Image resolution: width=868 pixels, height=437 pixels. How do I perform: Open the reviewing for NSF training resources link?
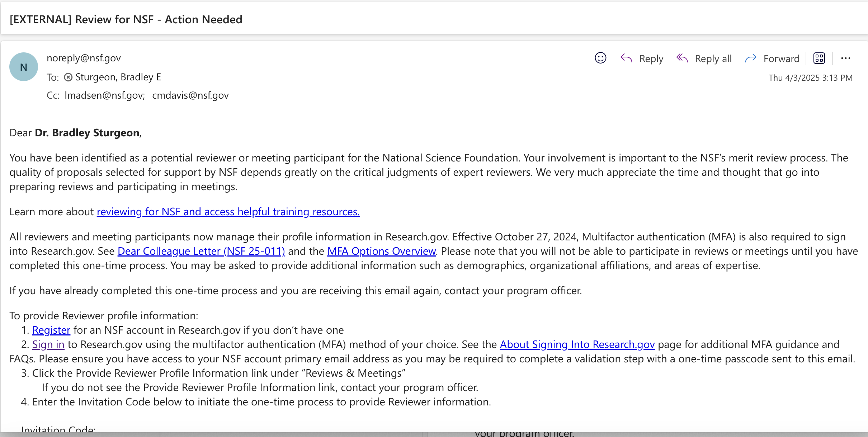pyautogui.click(x=228, y=212)
